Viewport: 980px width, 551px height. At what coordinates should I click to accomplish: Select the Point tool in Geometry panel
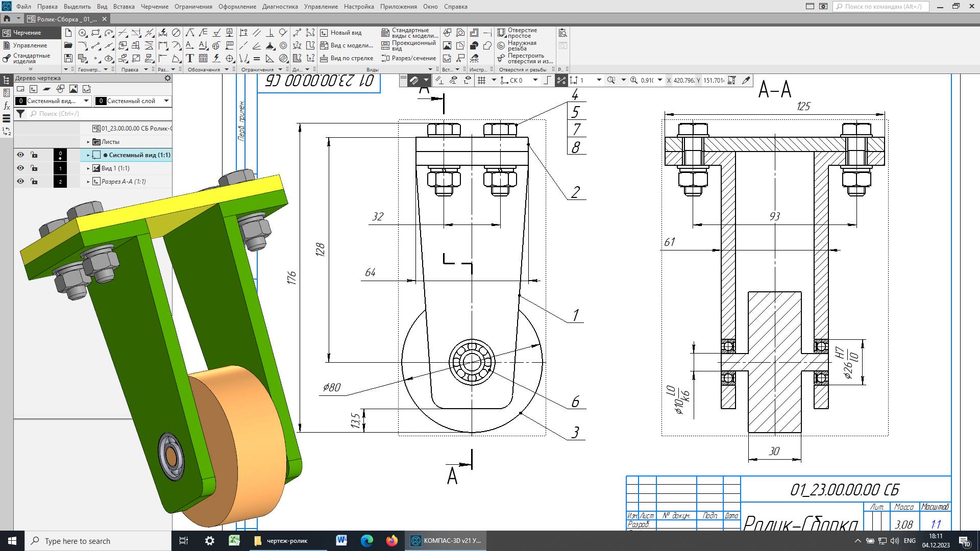95,58
